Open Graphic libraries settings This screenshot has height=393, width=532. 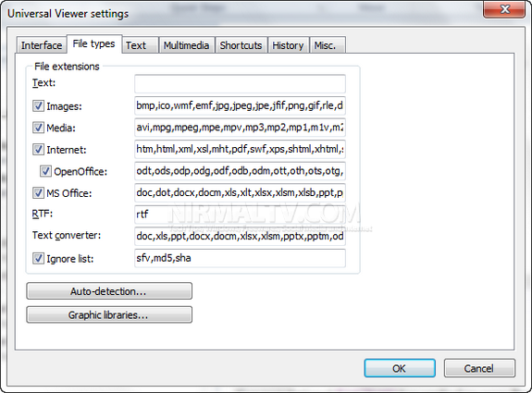[109, 314]
